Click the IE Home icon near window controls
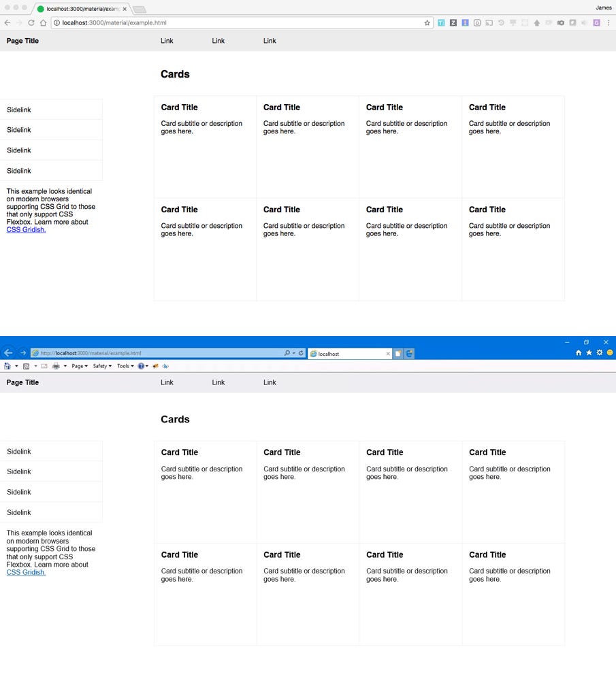Screen dimensions: 616x683 (579, 353)
